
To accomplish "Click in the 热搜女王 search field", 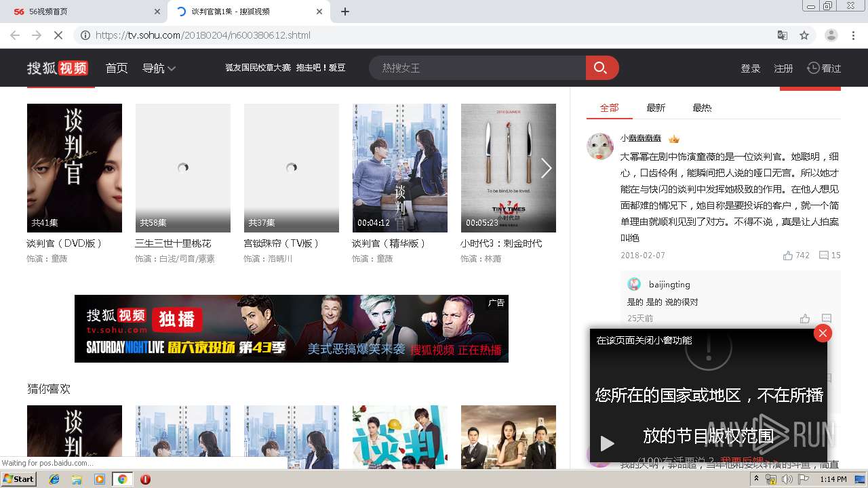I will [x=477, y=68].
